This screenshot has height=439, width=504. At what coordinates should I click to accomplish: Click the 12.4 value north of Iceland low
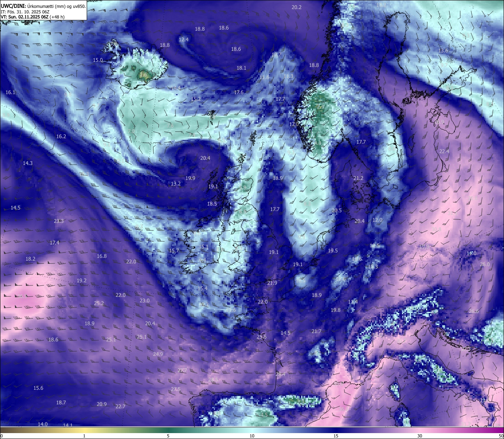pyautogui.click(x=183, y=40)
